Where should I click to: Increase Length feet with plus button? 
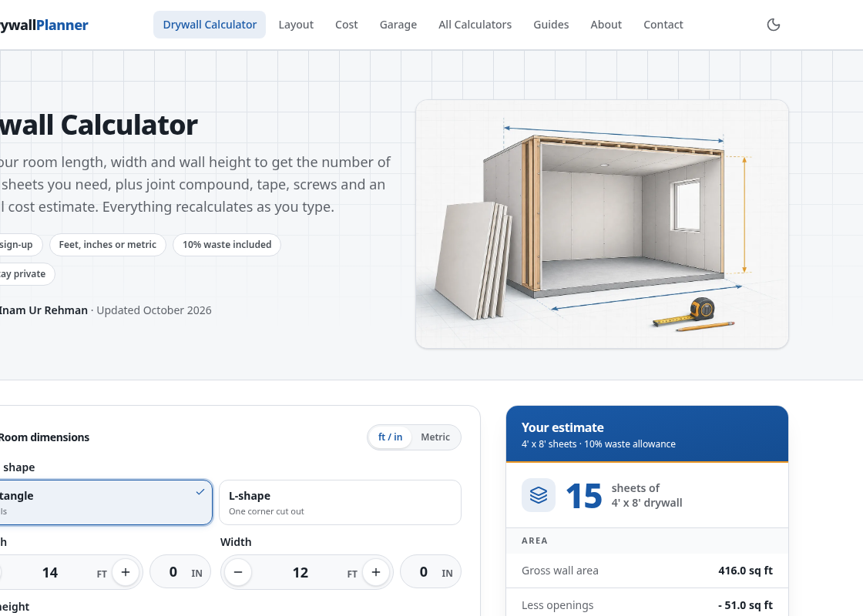pyautogui.click(x=126, y=572)
